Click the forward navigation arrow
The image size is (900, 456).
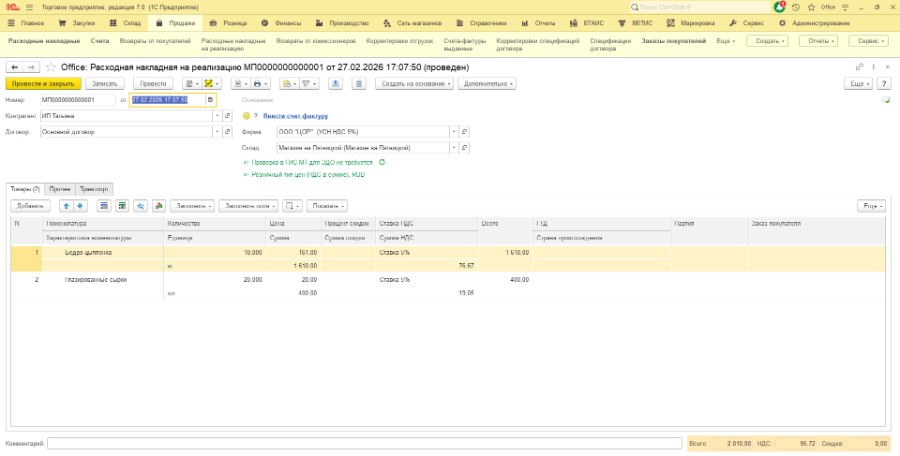pyautogui.click(x=30, y=67)
